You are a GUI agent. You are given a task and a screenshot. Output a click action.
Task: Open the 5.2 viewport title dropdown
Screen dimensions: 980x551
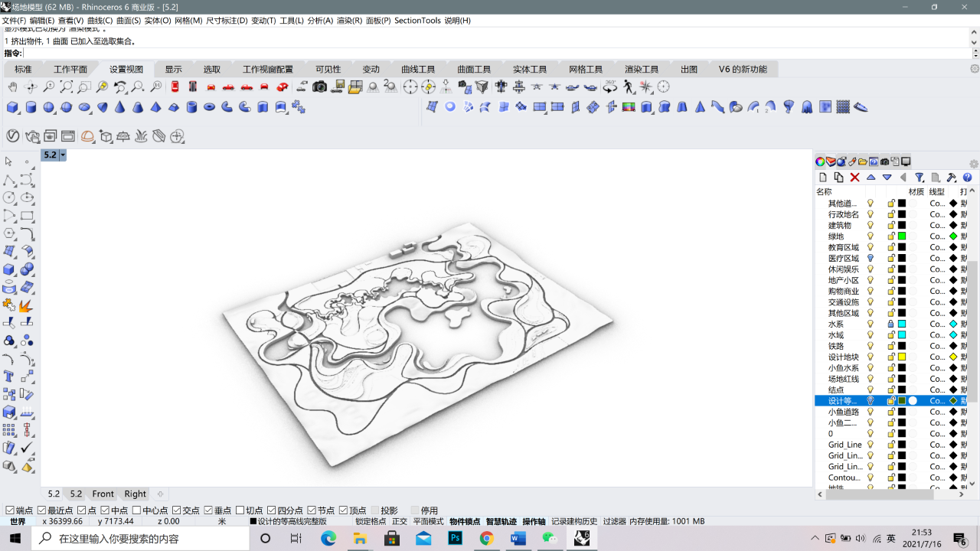pyautogui.click(x=63, y=155)
